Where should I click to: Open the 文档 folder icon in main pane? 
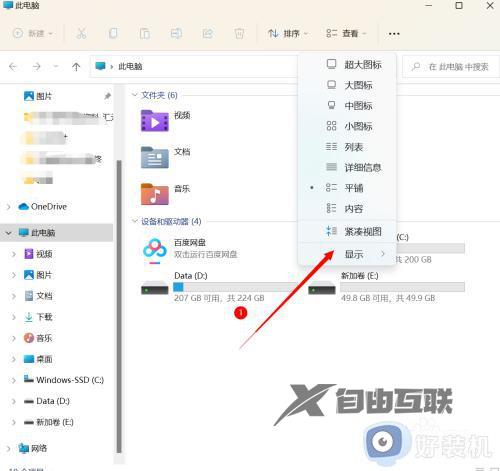(x=155, y=157)
